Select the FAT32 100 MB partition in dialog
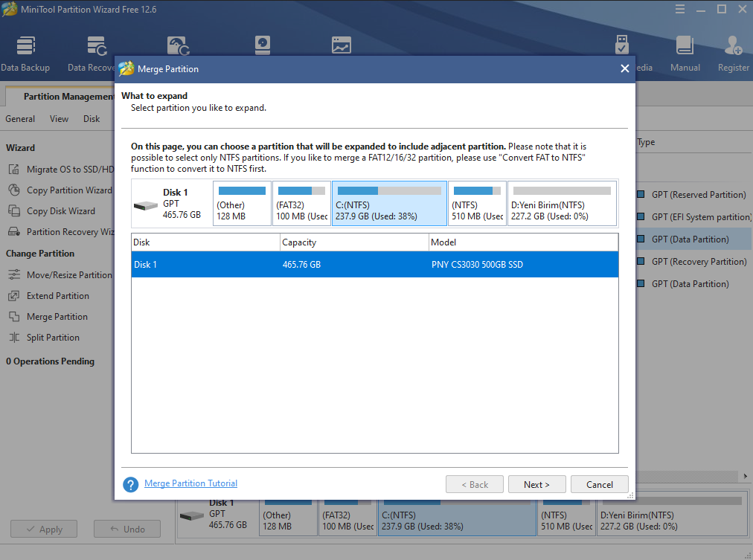753x560 pixels. point(301,204)
